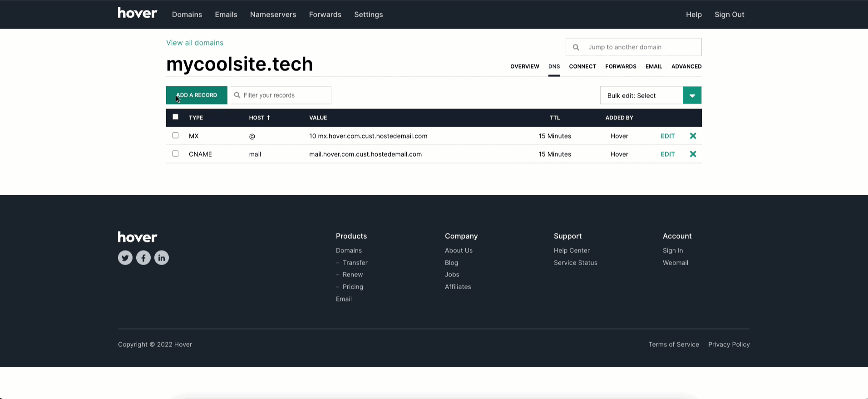
Task: Click the VALUE column header
Action: [x=318, y=118]
